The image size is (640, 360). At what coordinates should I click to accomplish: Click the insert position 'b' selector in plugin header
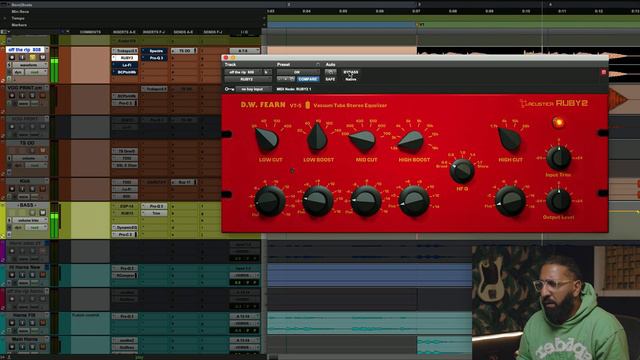[266, 72]
